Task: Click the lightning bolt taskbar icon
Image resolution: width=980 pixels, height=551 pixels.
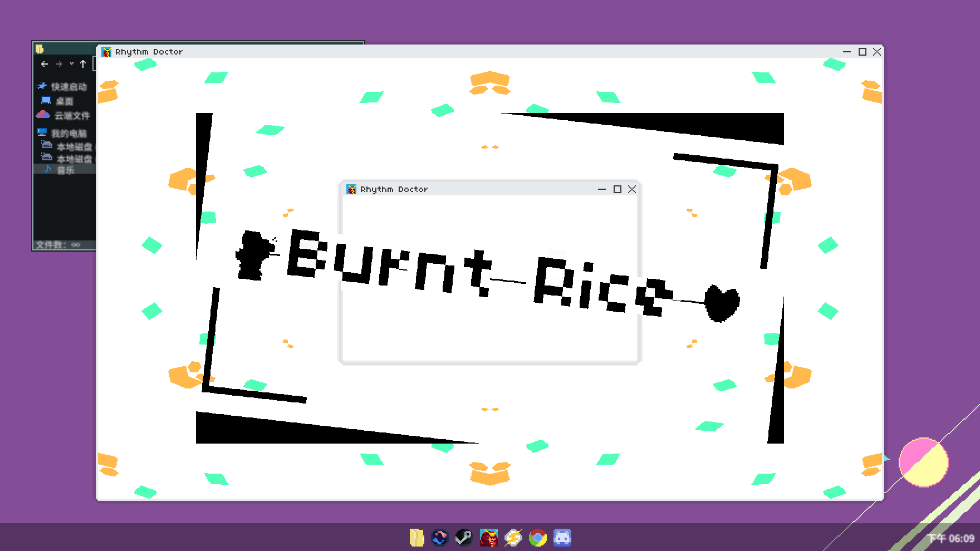Action: (x=513, y=538)
